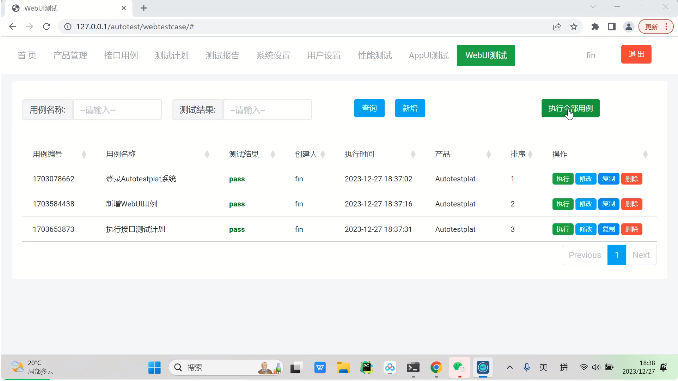Click 修改 for case 1703584438

(585, 204)
